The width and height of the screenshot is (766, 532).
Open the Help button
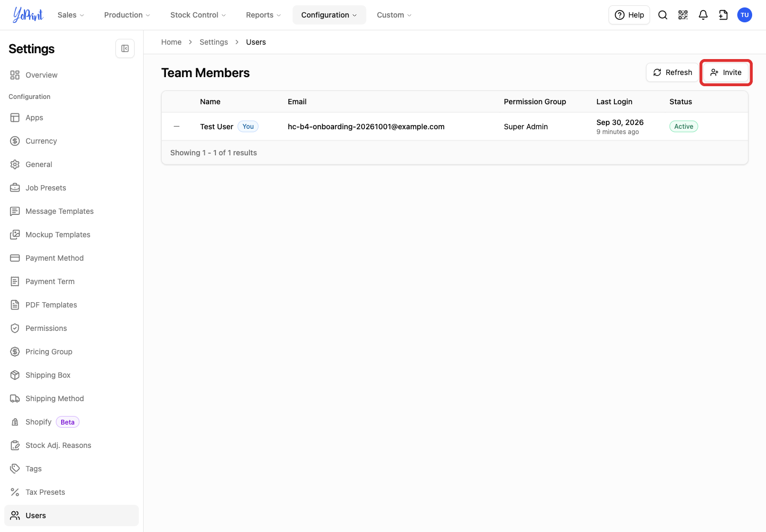point(629,15)
